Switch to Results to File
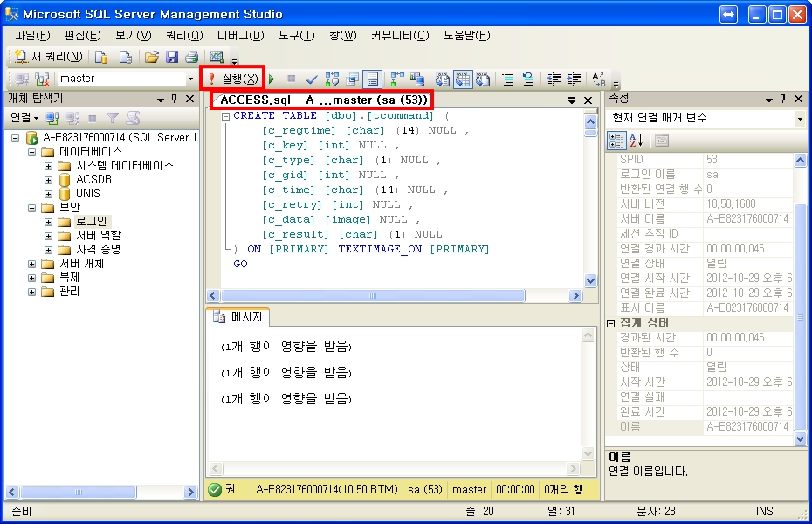 483,79
